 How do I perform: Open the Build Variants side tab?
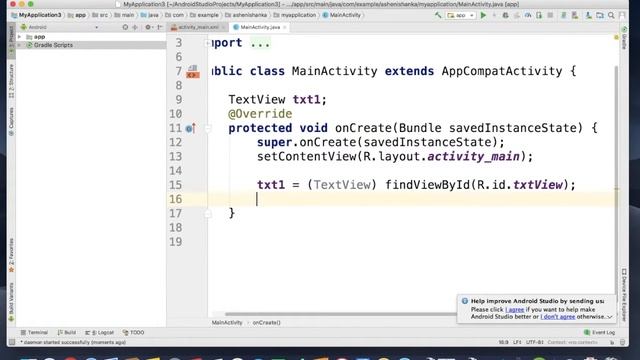point(11,302)
